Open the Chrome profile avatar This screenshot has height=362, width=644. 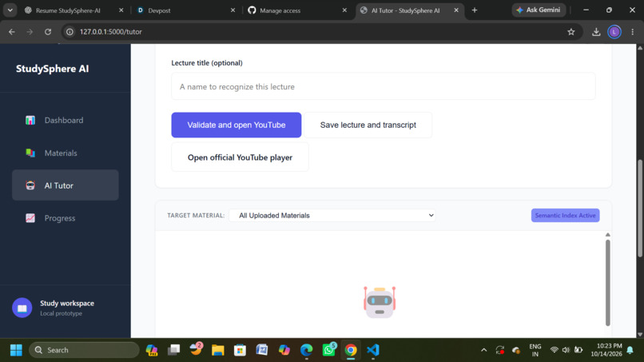(614, 32)
